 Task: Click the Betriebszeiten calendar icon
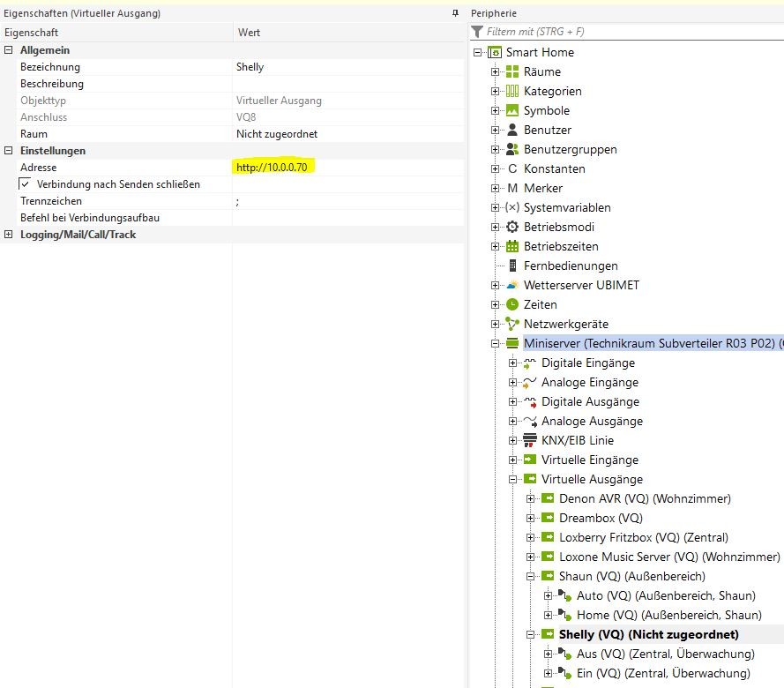pos(512,246)
